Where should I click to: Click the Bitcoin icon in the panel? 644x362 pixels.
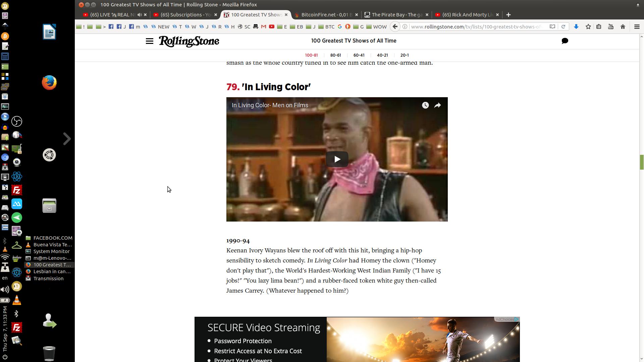pyautogui.click(x=5, y=36)
